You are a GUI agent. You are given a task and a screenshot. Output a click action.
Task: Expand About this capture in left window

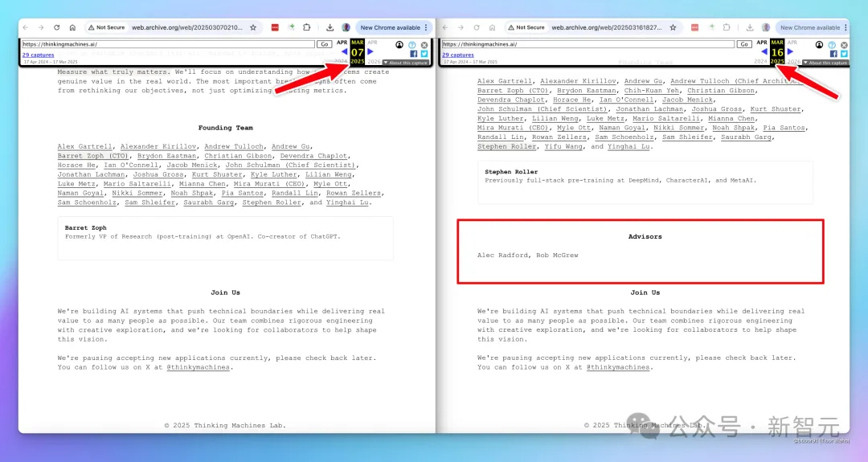coord(406,63)
